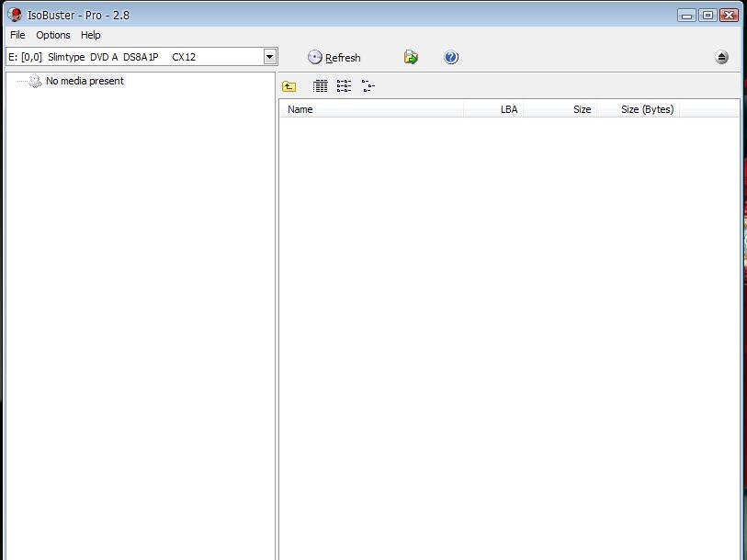Switch to grid icons view
The width and height of the screenshot is (747, 560).
320,86
